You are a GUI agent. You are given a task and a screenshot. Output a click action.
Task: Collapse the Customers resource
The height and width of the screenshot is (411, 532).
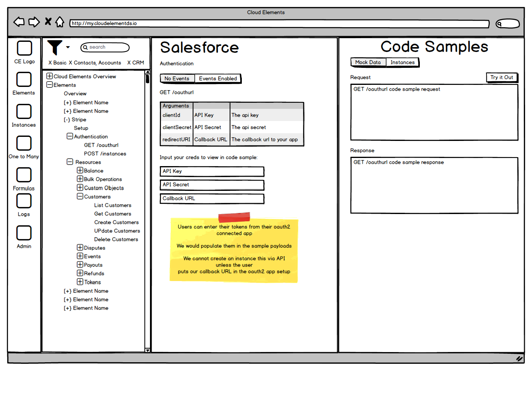coord(80,196)
